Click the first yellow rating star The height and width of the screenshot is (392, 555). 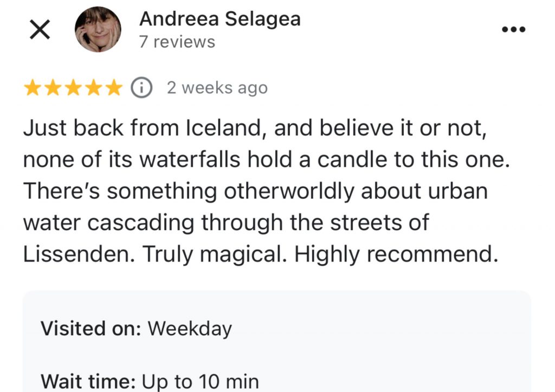(x=33, y=87)
